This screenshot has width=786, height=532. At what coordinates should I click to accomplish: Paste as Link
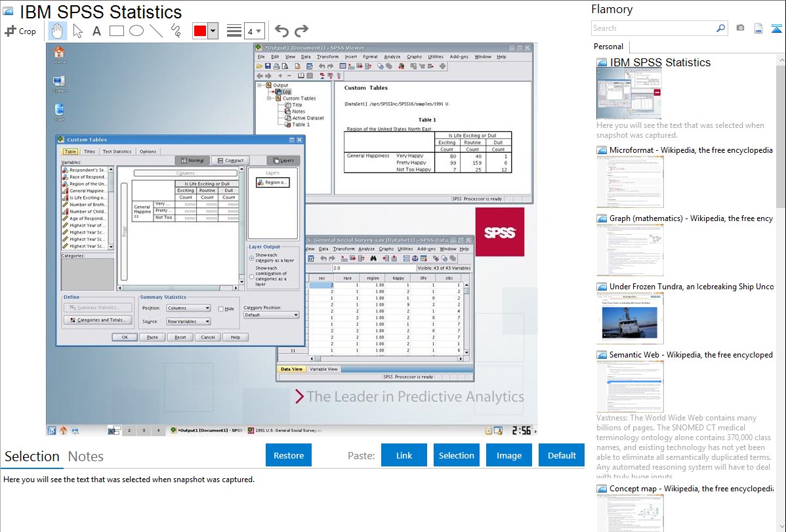pyautogui.click(x=404, y=455)
